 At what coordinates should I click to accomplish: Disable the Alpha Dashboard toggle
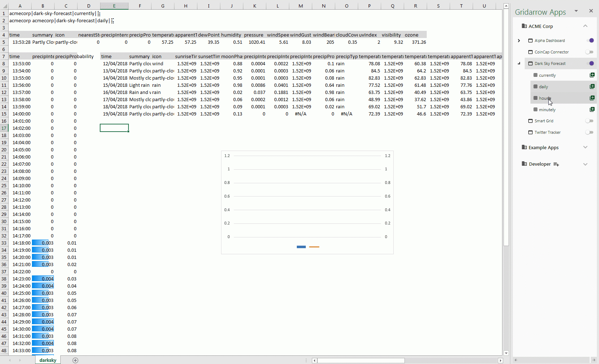point(589,41)
